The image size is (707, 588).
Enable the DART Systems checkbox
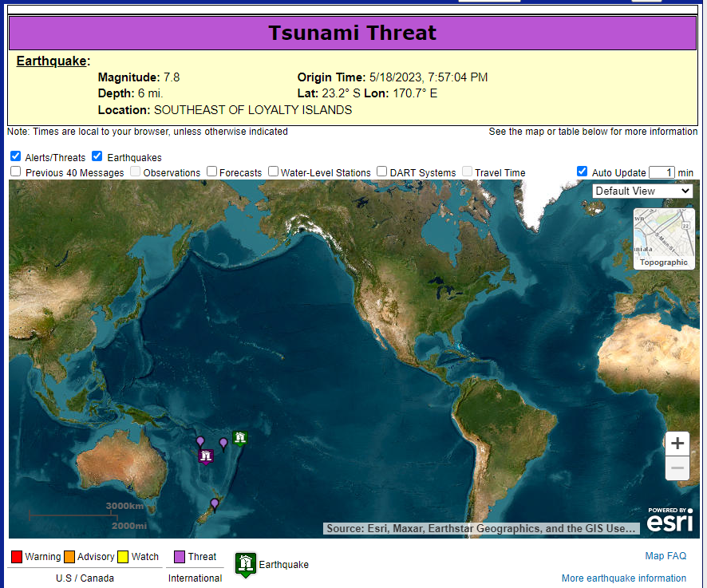coord(382,172)
